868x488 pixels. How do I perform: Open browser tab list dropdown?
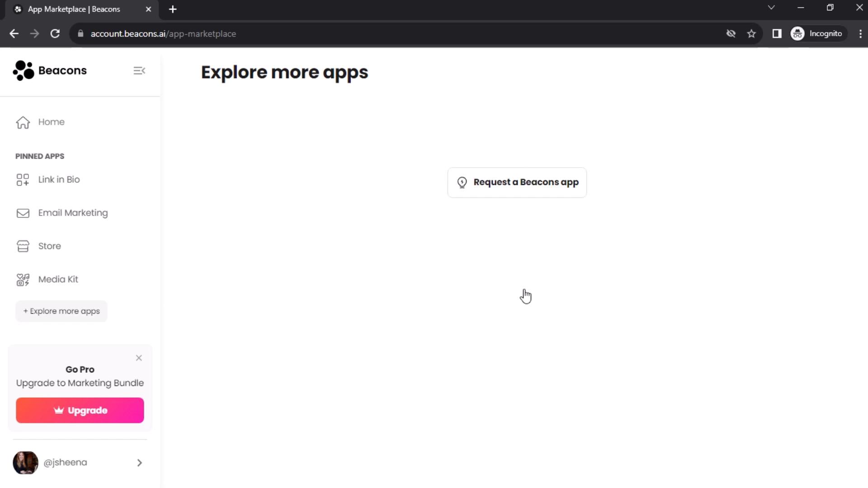pyautogui.click(x=771, y=8)
